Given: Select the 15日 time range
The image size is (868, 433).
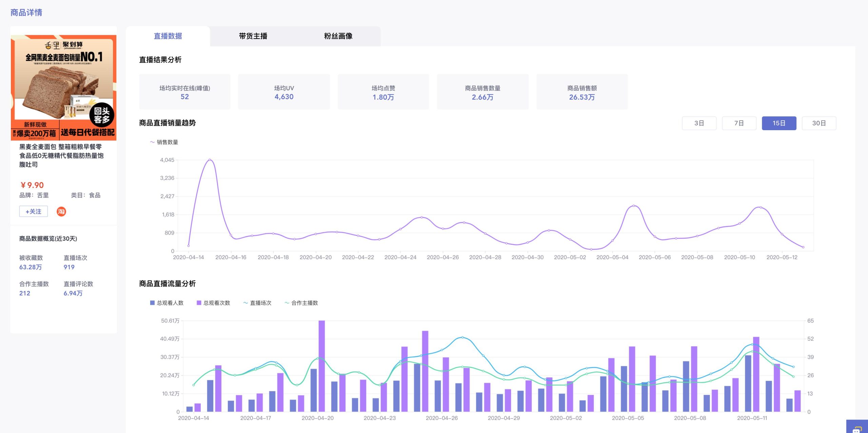Looking at the screenshot, I should (x=779, y=123).
